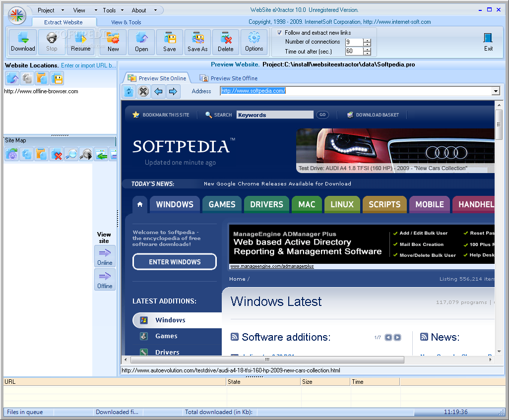509x420 pixels.
Task: Refresh the preview browser page
Action: (x=128, y=91)
